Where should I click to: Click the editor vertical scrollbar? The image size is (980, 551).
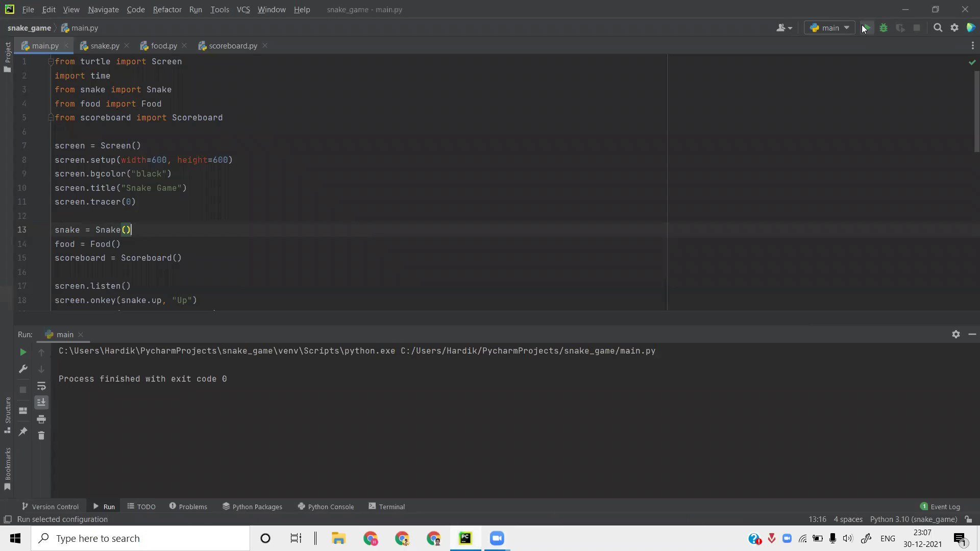click(976, 112)
